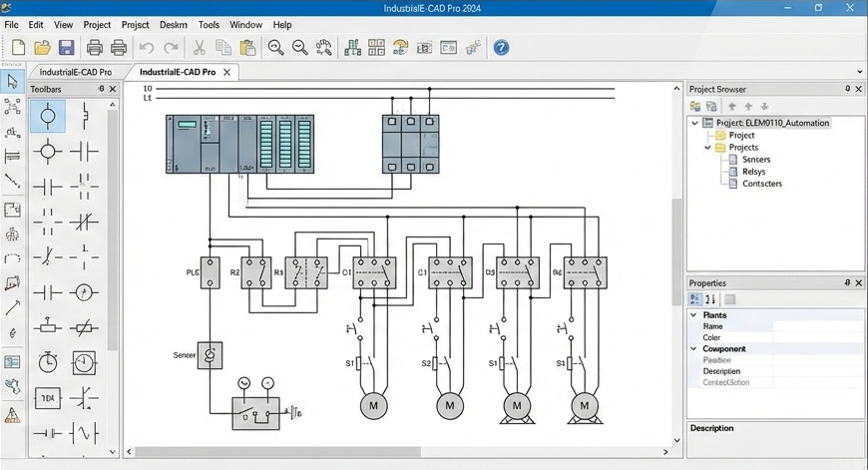
Task: Close the Project Browser panel
Action: (859, 89)
